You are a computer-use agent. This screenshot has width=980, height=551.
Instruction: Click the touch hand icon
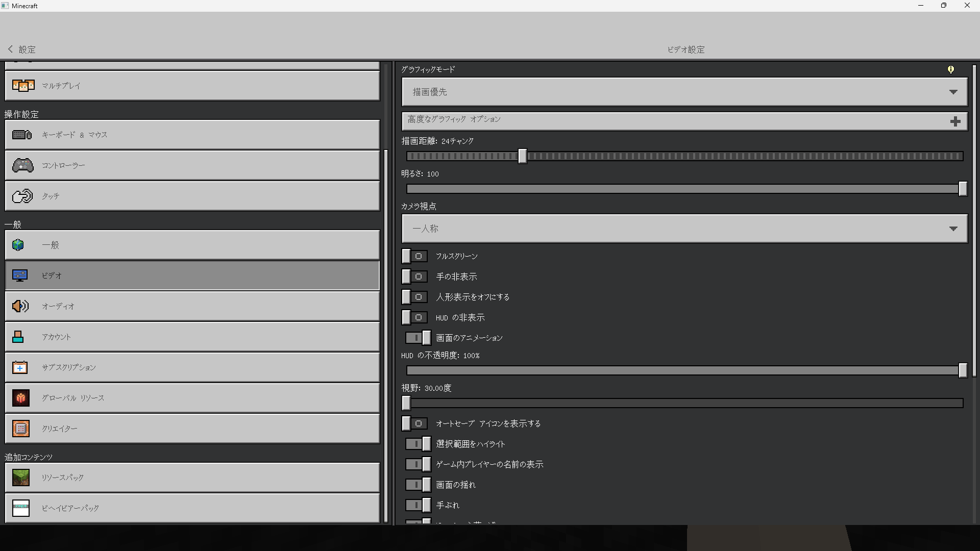tap(22, 196)
